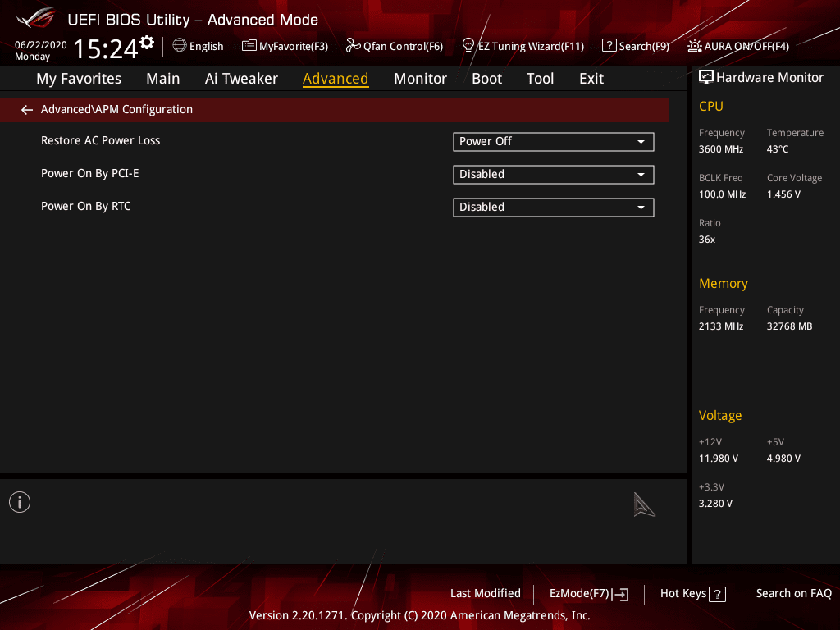Click the ROG logo icon
This screenshot has width=840, height=630.
click(x=36, y=18)
